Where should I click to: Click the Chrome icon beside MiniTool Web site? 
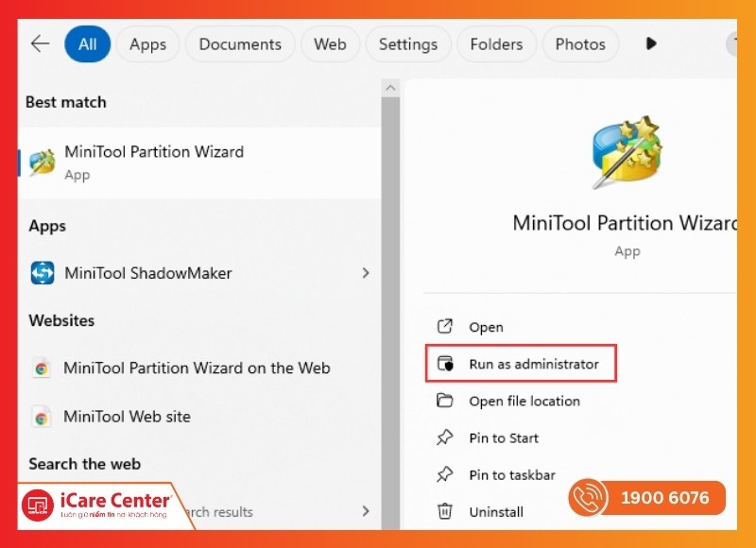(x=42, y=417)
